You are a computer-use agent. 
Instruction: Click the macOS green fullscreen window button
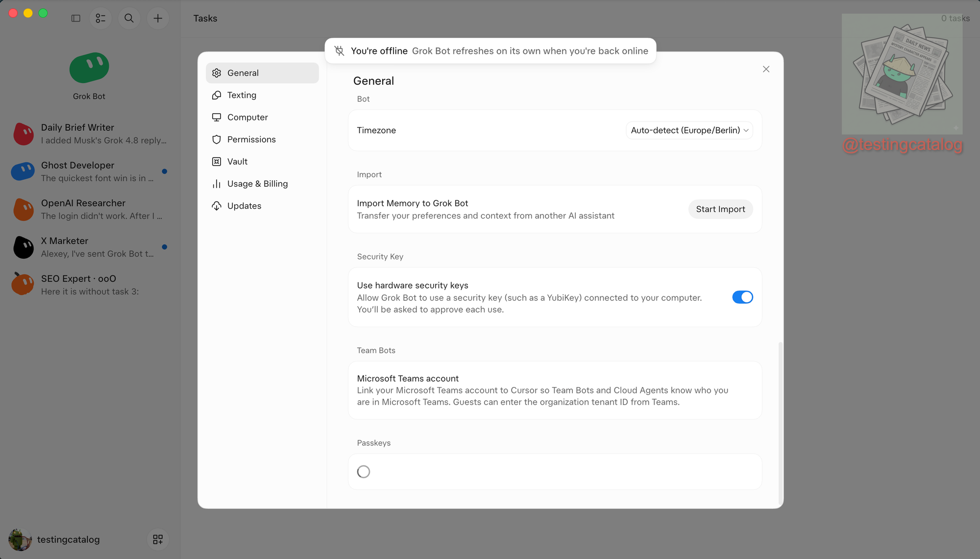coord(43,13)
